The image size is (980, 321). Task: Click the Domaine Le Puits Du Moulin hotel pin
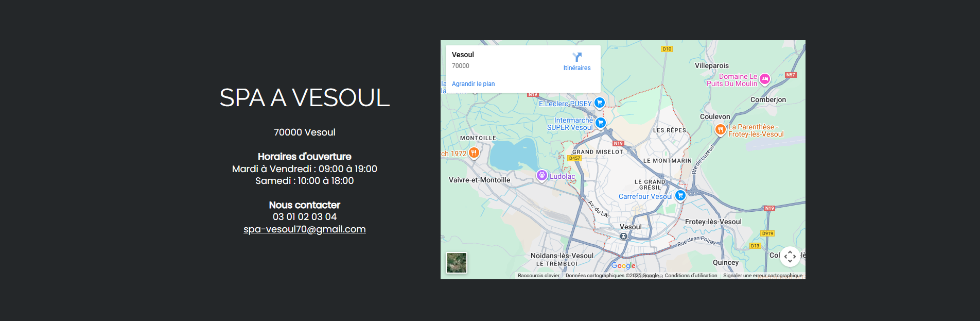point(765,79)
